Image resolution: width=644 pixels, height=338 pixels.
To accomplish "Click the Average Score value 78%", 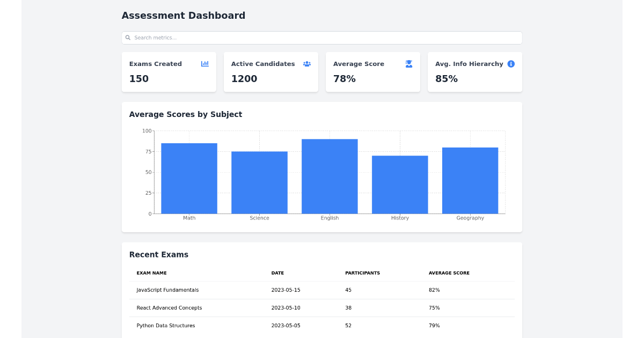I will click(x=344, y=78).
